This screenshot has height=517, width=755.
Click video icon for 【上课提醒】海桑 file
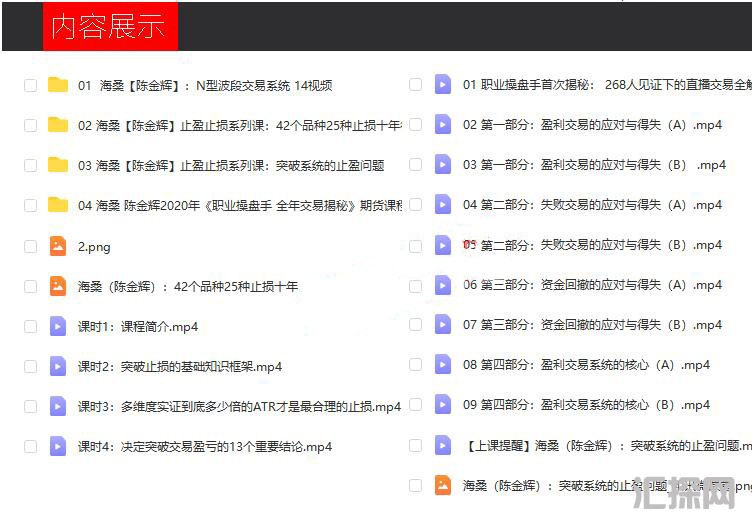[443, 445]
